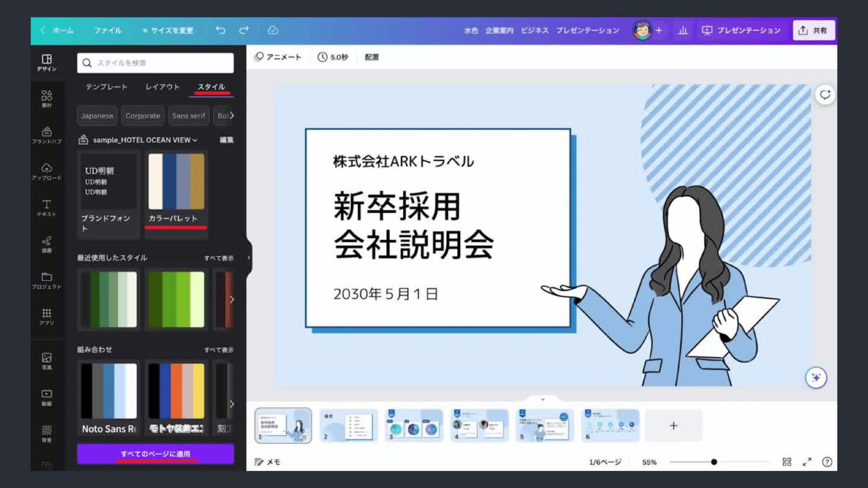Click the brand kit Edit link

(226, 140)
